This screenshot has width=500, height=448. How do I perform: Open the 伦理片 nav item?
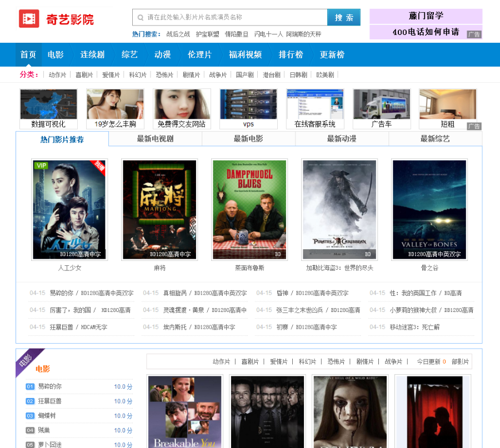coord(199,54)
